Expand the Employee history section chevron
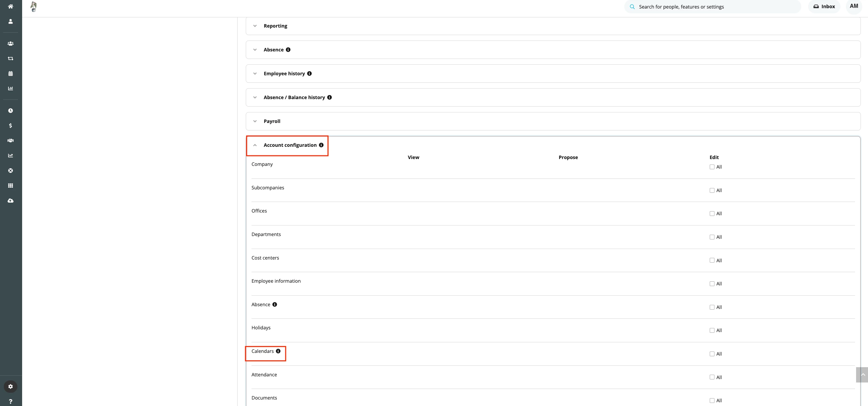The height and width of the screenshot is (406, 868). click(255, 74)
